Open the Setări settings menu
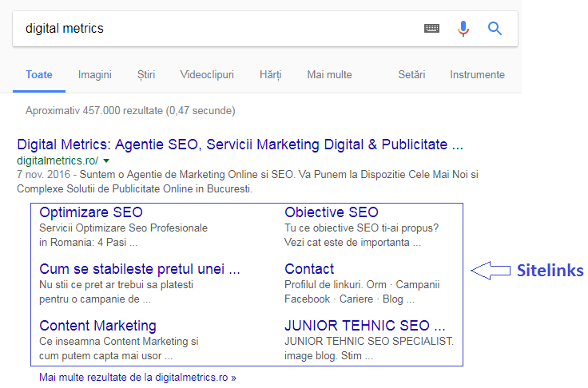 413,74
